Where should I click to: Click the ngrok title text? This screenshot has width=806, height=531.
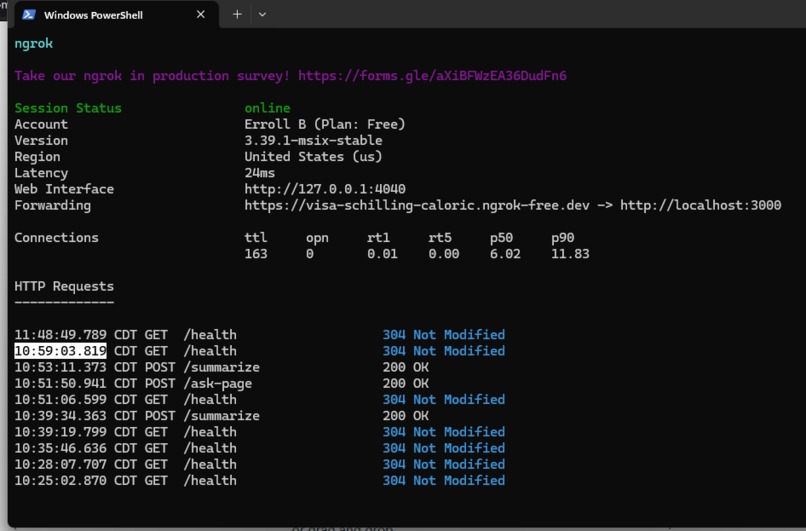click(x=34, y=43)
